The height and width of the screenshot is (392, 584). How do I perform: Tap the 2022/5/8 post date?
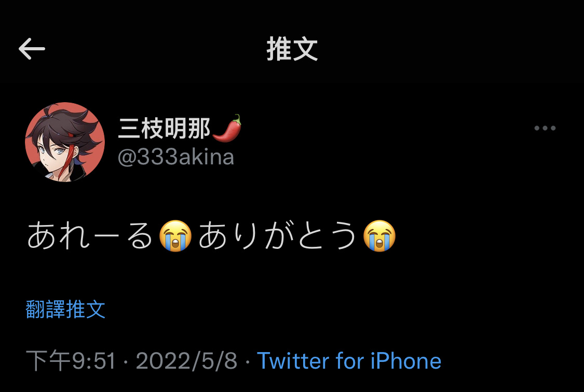click(x=186, y=361)
